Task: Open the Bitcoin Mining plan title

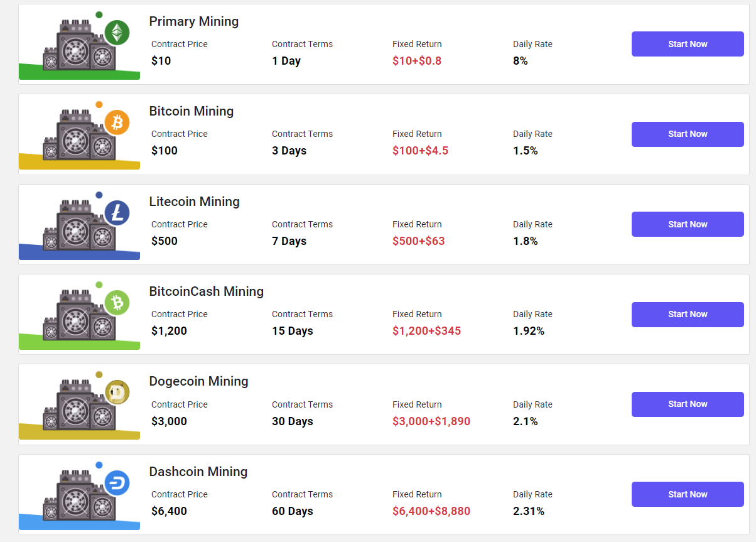Action: point(191,111)
